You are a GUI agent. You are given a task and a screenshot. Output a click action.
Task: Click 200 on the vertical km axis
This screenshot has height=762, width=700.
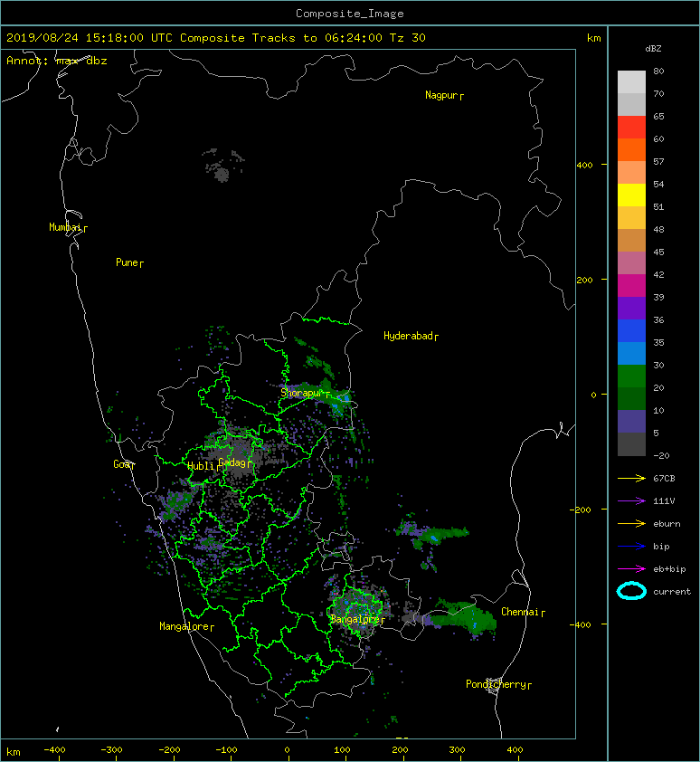tap(585, 280)
